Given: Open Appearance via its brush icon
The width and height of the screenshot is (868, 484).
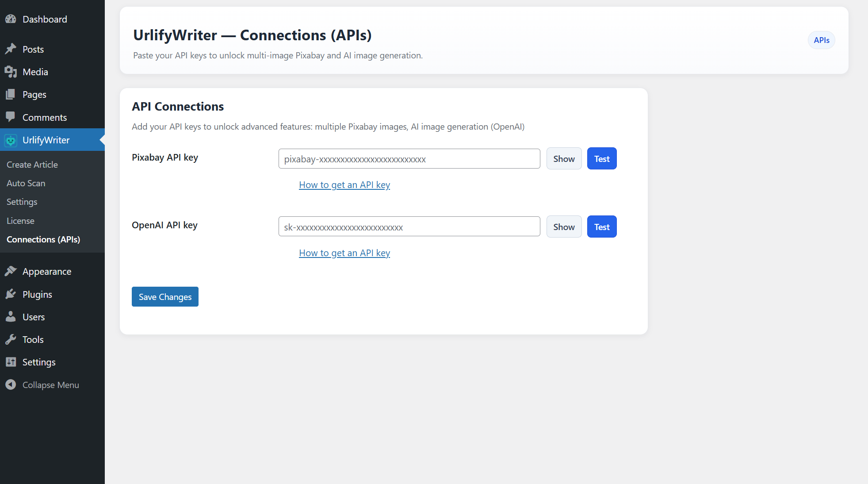Looking at the screenshot, I should (11, 271).
